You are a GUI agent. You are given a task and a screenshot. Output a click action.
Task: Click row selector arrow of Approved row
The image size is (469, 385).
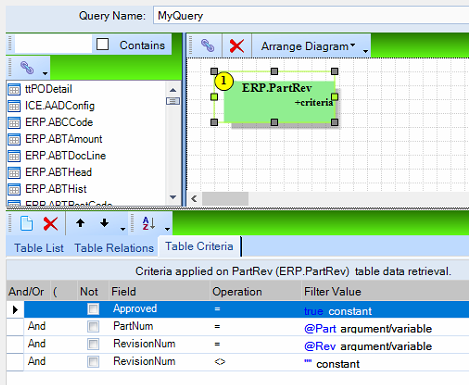[15, 310]
